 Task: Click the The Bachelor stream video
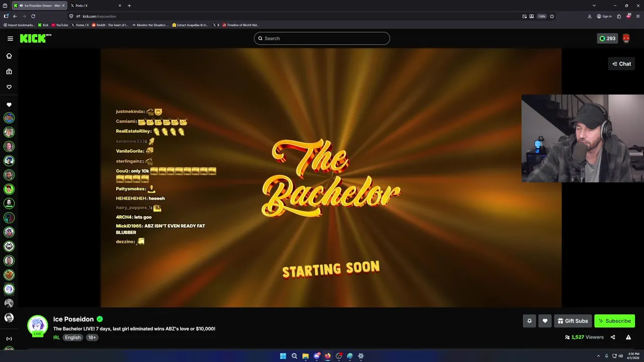pos(331,177)
